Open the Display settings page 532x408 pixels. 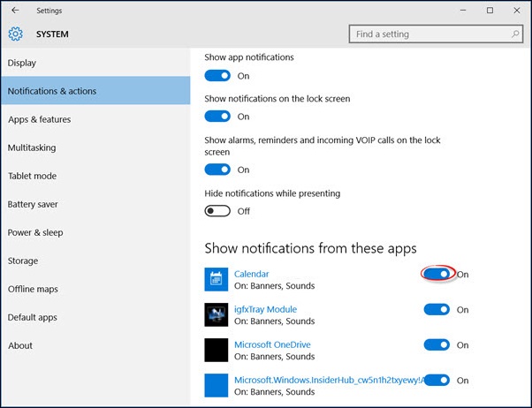point(95,63)
